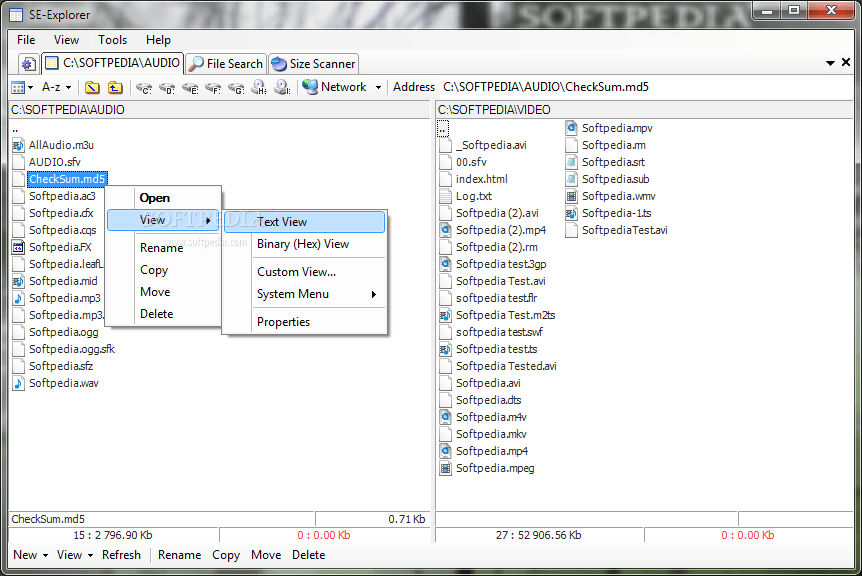Choose Open in the context menu
862x576 pixels.
(x=154, y=198)
